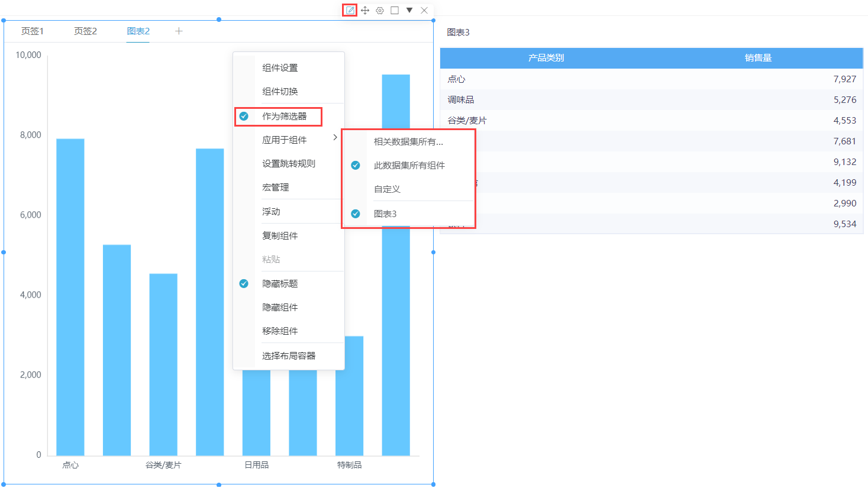Click the 点心 x-axis label
Image resolution: width=868 pixels, height=488 pixels.
coord(70,466)
